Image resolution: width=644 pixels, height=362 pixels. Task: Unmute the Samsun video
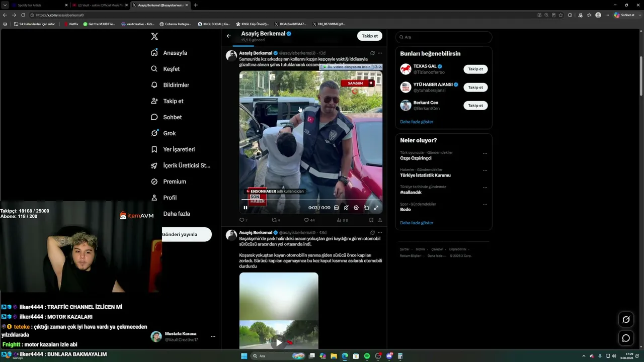346,208
